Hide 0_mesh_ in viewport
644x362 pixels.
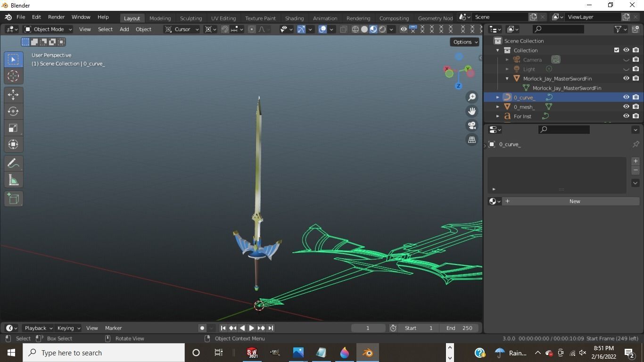(x=626, y=107)
